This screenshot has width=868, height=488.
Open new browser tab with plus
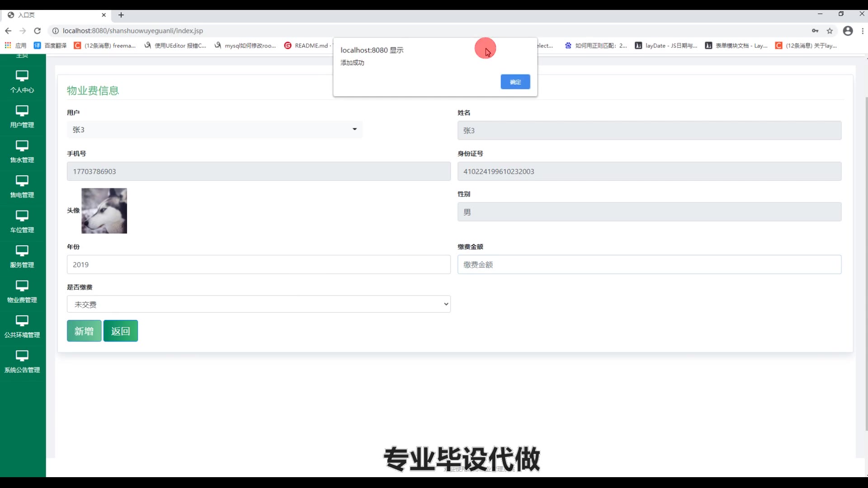121,15
